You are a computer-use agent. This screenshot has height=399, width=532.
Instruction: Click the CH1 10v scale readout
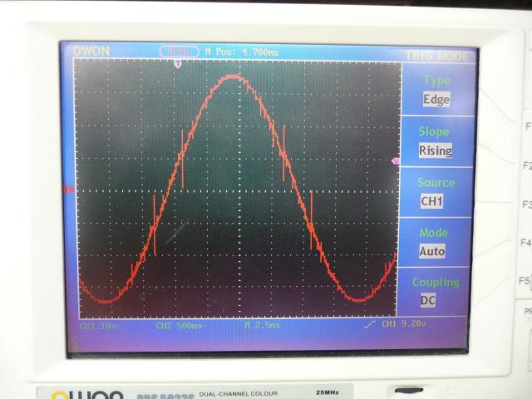click(99, 325)
